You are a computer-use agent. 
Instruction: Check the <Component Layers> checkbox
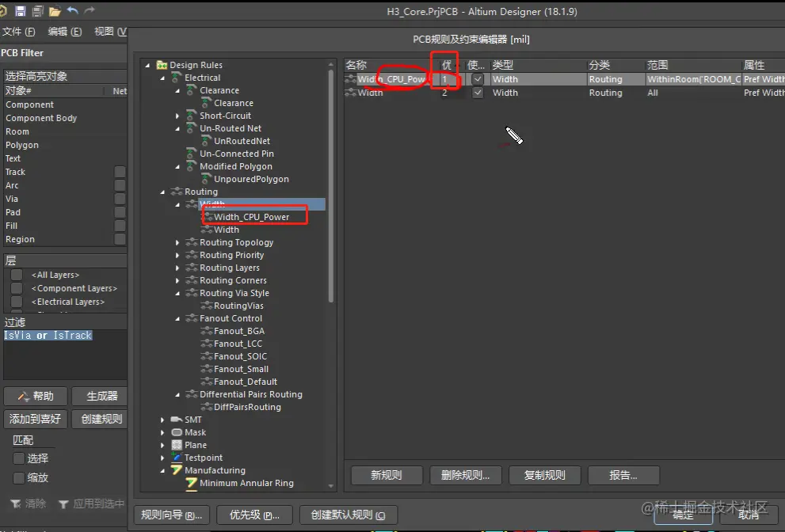[x=17, y=288]
